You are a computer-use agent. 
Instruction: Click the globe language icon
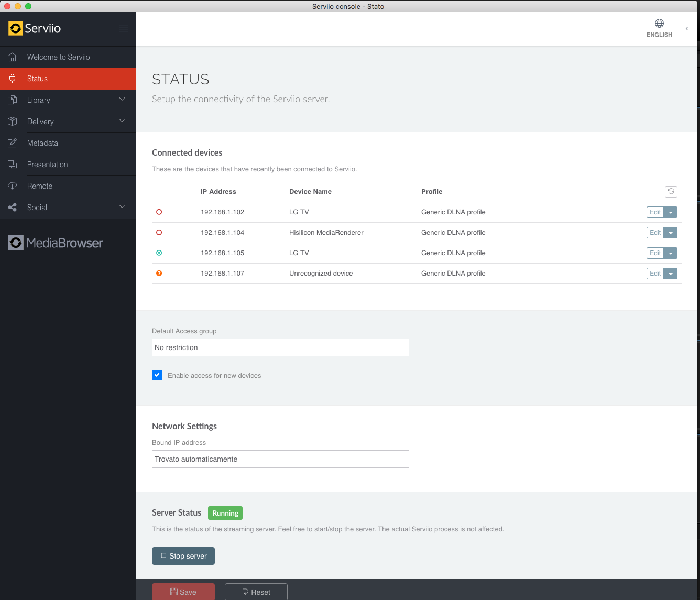659,24
